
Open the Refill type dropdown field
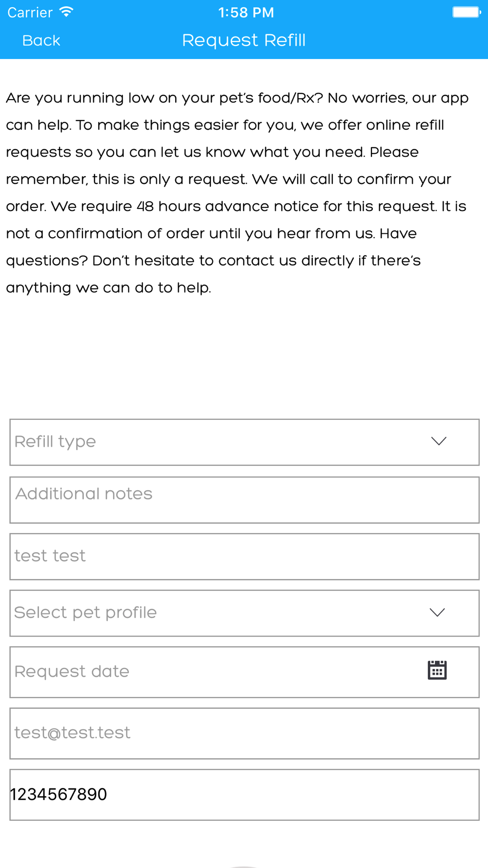[244, 442]
